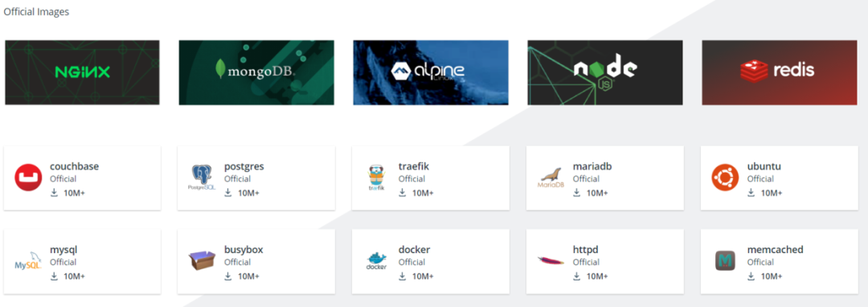Click the busybox cardboard box icon
Viewport: 868px width, 307px height.
202,260
